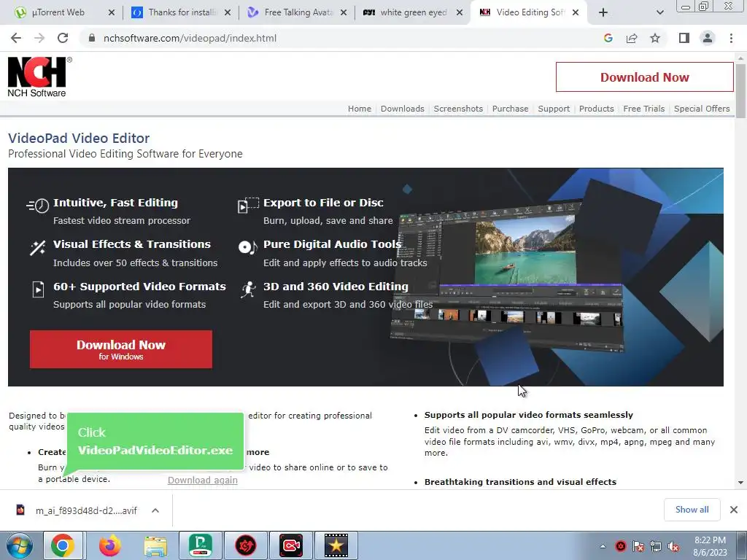Image resolution: width=747 pixels, height=560 pixels.
Task: Click the Google icon in address bar
Action: 608,38
